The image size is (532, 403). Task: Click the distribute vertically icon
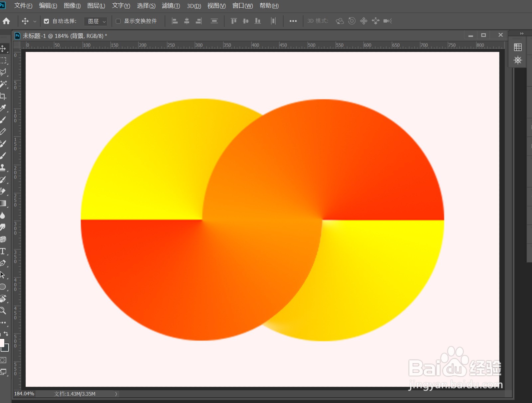tap(214, 21)
